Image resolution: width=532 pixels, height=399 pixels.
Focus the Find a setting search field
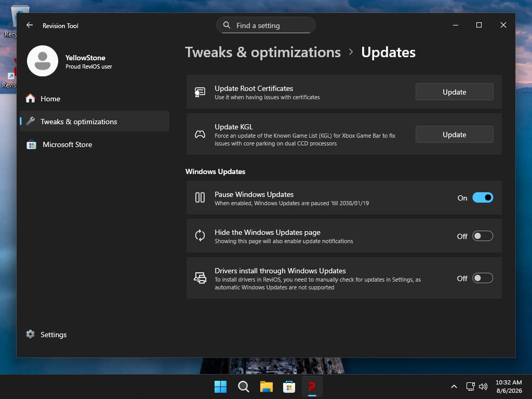[x=266, y=25]
